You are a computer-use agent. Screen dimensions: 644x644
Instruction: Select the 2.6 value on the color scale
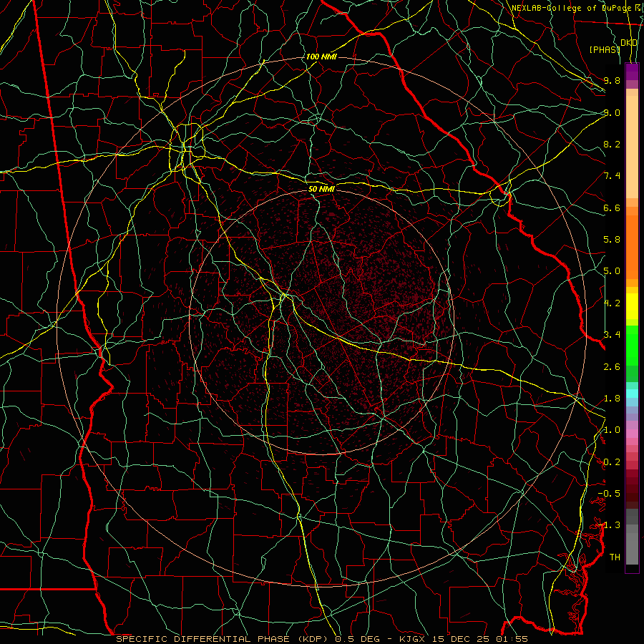click(x=612, y=367)
